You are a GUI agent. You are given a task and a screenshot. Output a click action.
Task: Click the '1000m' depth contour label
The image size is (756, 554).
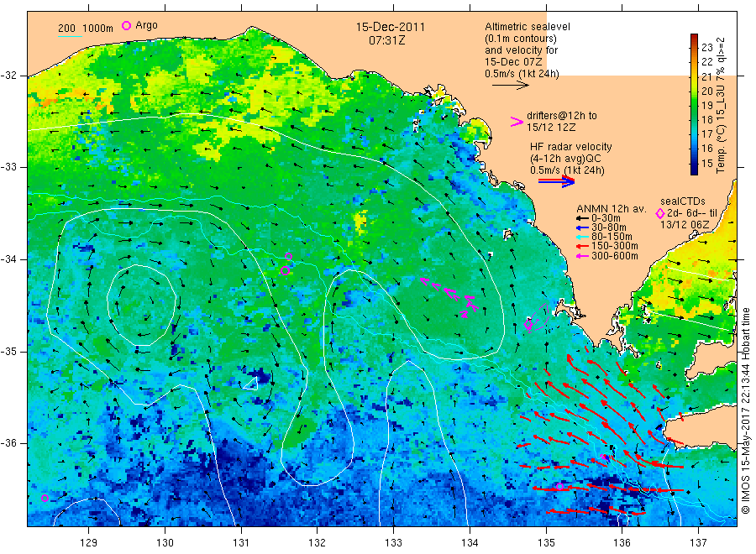pyautogui.click(x=98, y=28)
